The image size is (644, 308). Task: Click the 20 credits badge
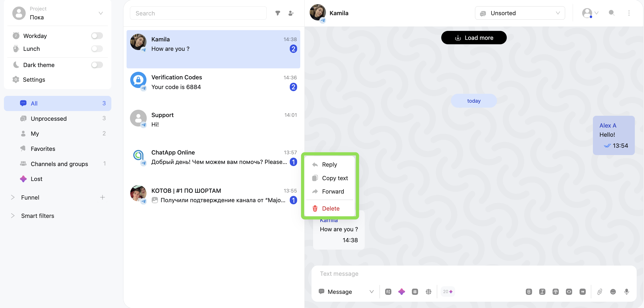pos(447,291)
